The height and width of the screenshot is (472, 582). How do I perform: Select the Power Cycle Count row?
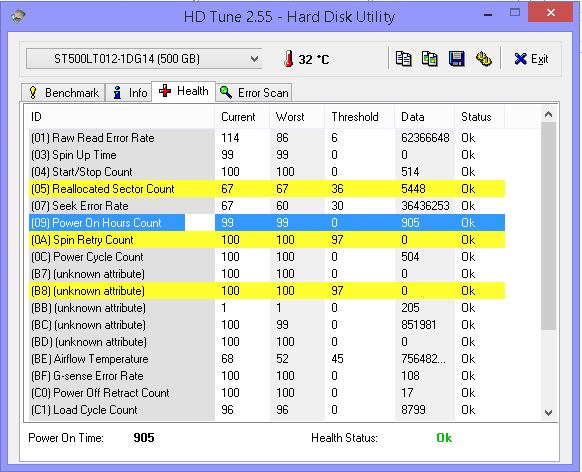[x=267, y=257]
